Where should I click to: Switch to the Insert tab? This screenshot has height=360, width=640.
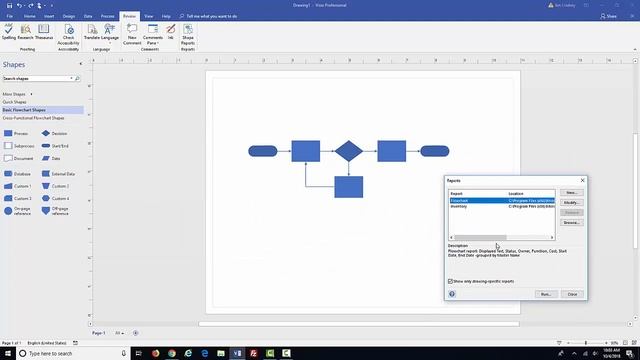[x=49, y=16]
